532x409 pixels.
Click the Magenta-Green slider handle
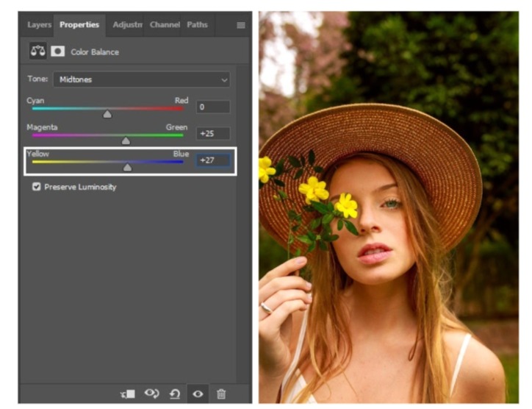[126, 141]
